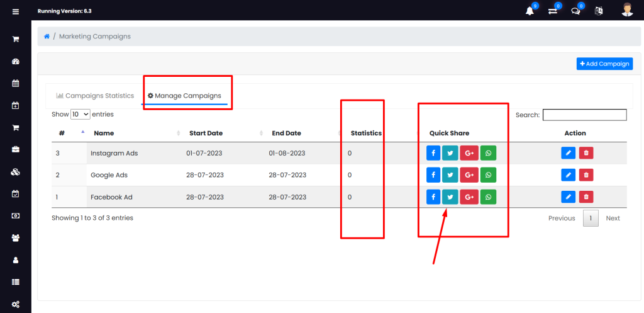Viewport: 644px width, 313px height.
Task: Open the money bill sidebar icon
Action: point(16,215)
